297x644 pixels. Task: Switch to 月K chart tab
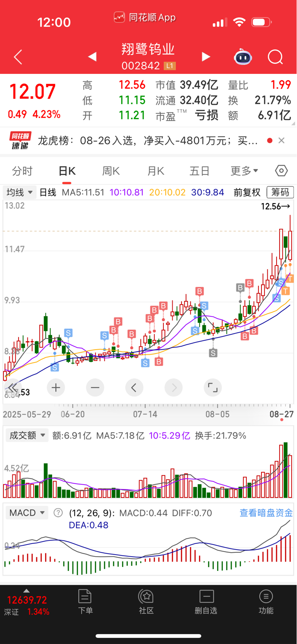tap(156, 171)
